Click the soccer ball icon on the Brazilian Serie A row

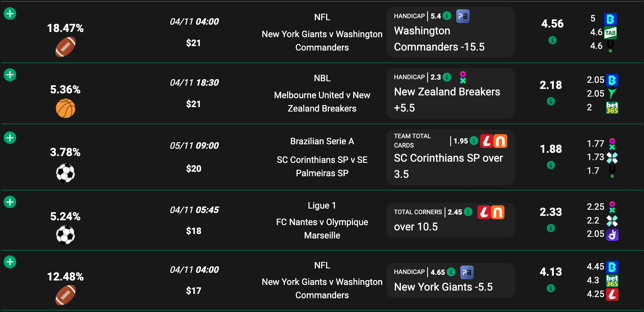[66, 173]
